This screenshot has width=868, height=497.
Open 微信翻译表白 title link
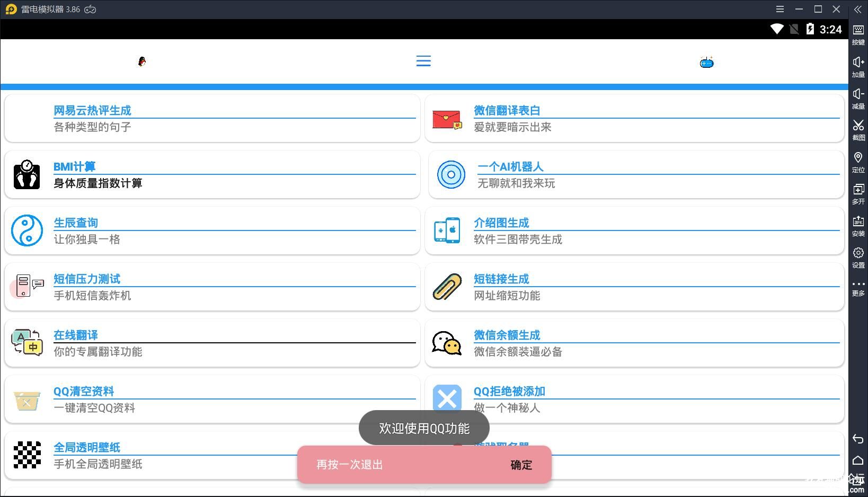(x=507, y=110)
